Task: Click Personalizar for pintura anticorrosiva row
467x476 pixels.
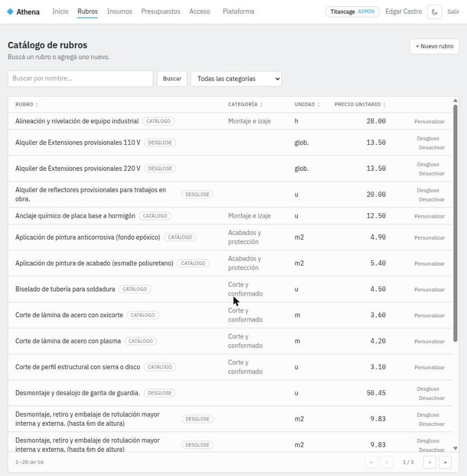Action: (x=429, y=237)
